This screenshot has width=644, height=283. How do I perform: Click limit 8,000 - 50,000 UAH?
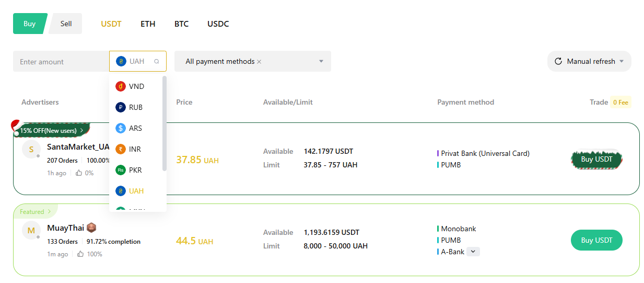click(x=336, y=246)
